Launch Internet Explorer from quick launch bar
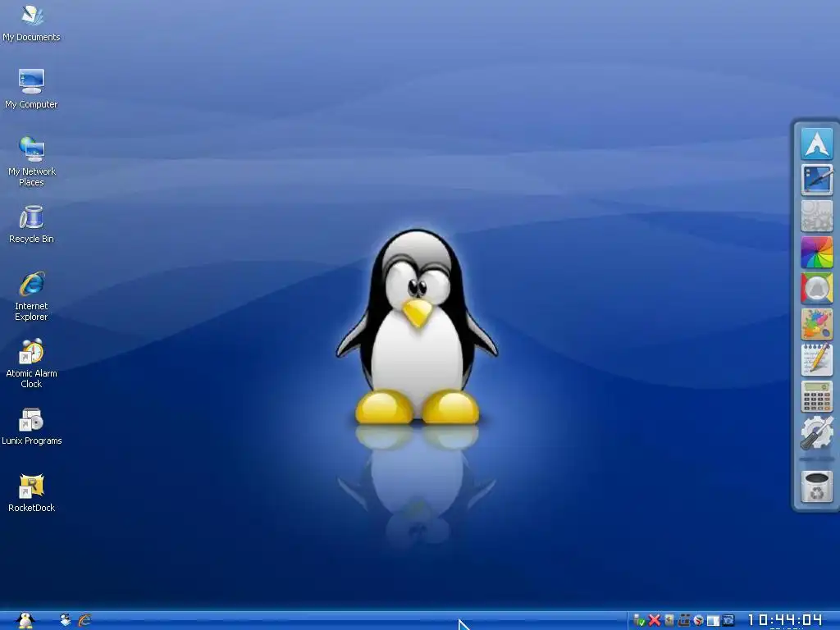The image size is (840, 630). click(84, 620)
